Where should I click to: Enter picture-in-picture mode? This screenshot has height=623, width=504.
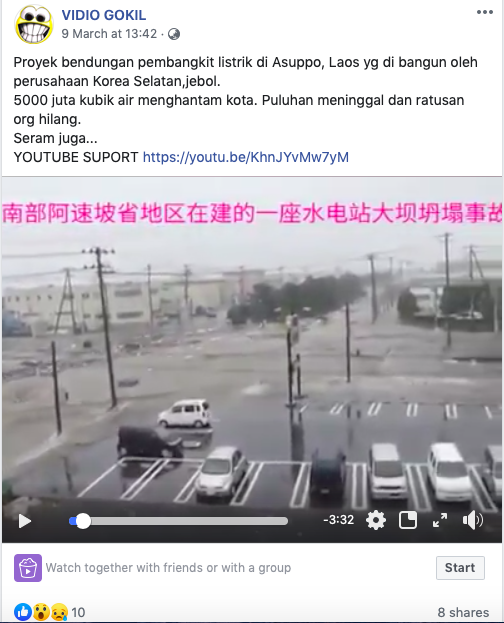(407, 520)
